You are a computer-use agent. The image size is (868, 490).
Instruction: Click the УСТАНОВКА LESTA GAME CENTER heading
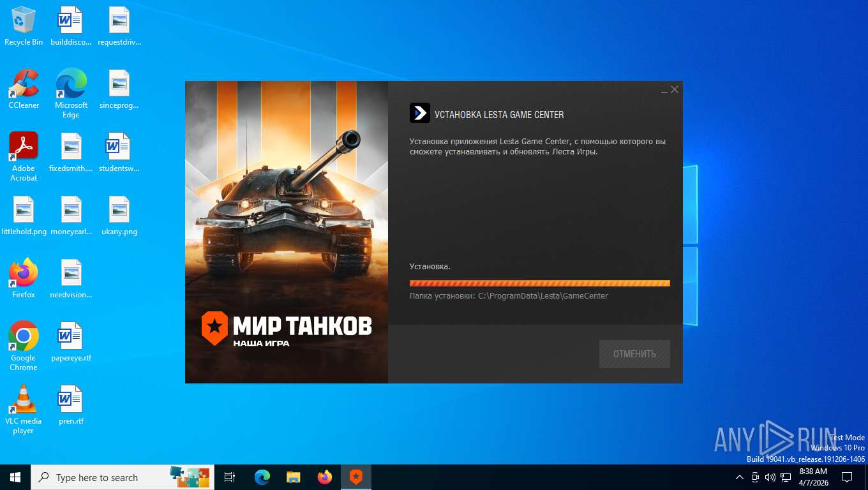(499, 115)
